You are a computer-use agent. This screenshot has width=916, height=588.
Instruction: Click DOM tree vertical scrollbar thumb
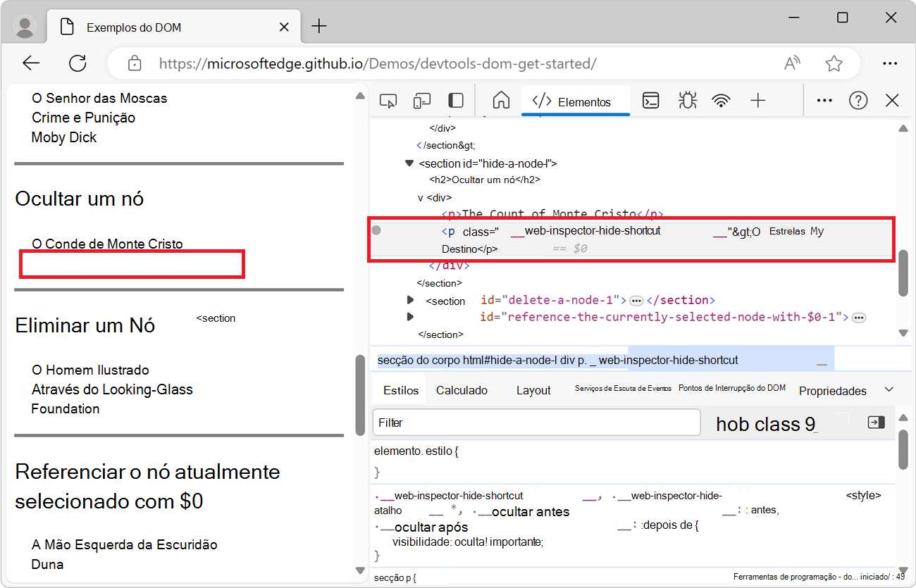pyautogui.click(x=903, y=273)
